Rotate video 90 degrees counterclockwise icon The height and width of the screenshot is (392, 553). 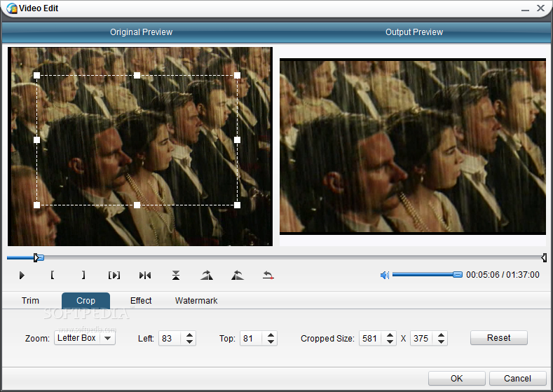click(x=238, y=275)
